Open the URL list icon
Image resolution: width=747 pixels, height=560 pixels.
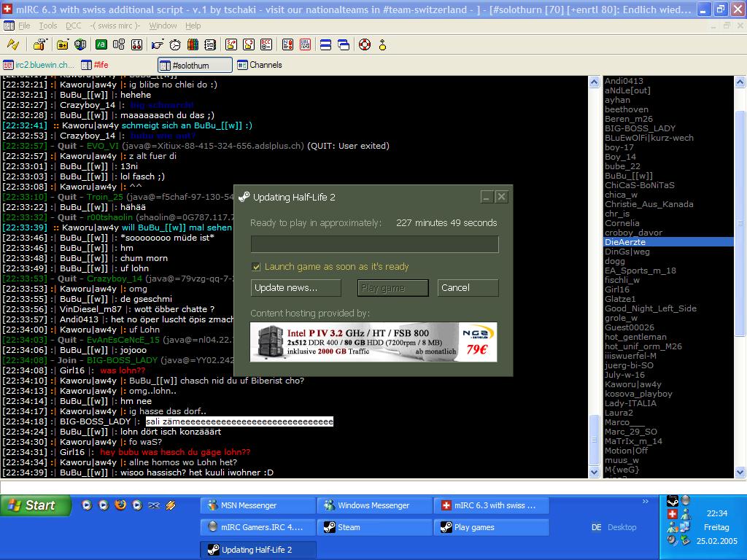pos(306,44)
